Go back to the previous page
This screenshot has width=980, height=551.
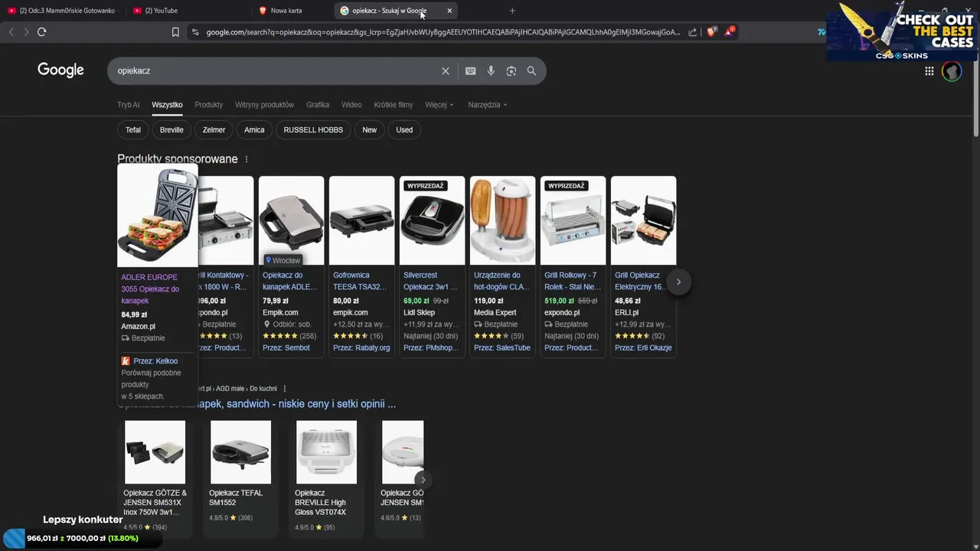[x=11, y=32]
